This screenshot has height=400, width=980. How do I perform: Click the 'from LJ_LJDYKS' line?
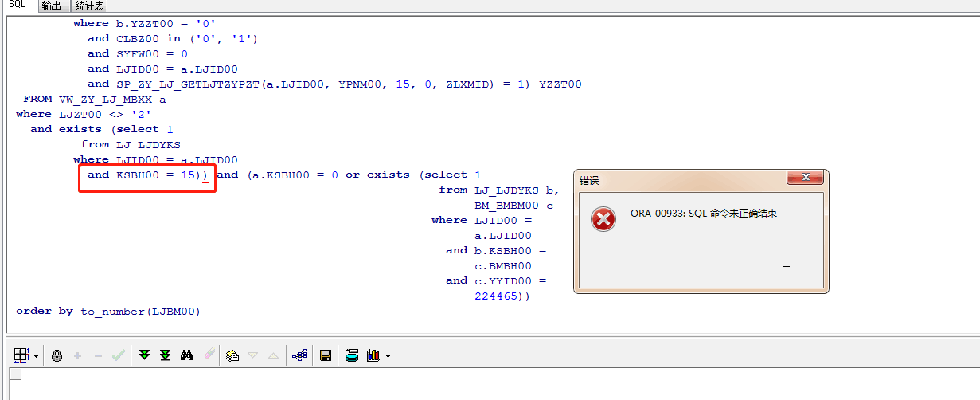131,145
